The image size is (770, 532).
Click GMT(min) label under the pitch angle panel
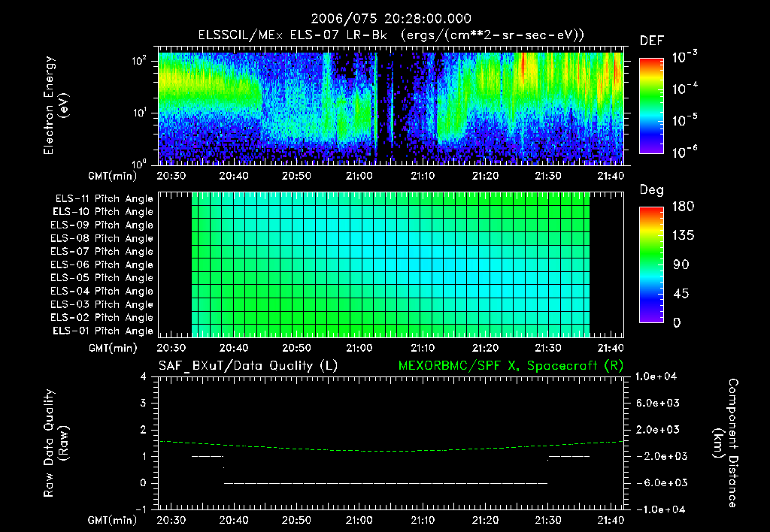click(112, 348)
